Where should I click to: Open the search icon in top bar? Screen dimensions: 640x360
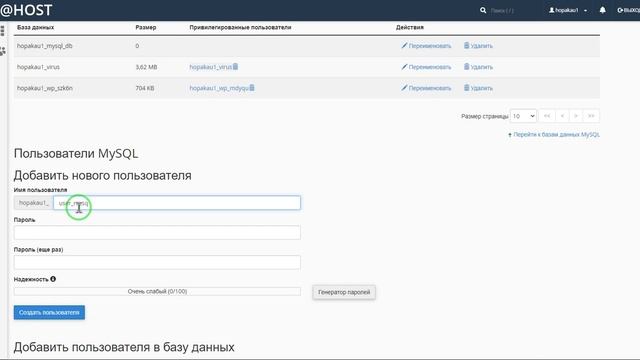(x=483, y=10)
